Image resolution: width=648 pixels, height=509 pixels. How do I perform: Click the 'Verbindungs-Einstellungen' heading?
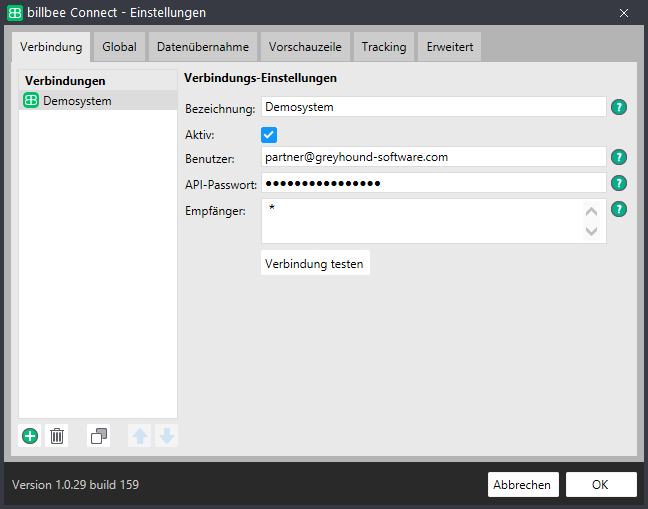coord(260,78)
